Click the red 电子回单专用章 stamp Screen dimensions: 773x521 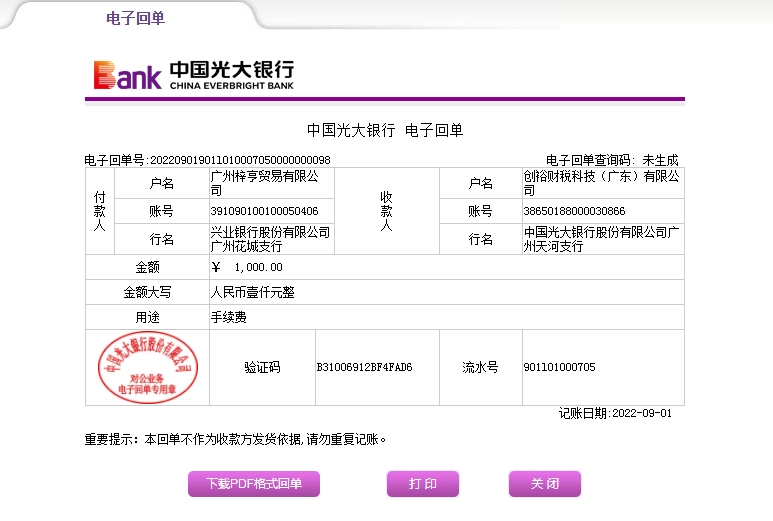[x=147, y=367]
